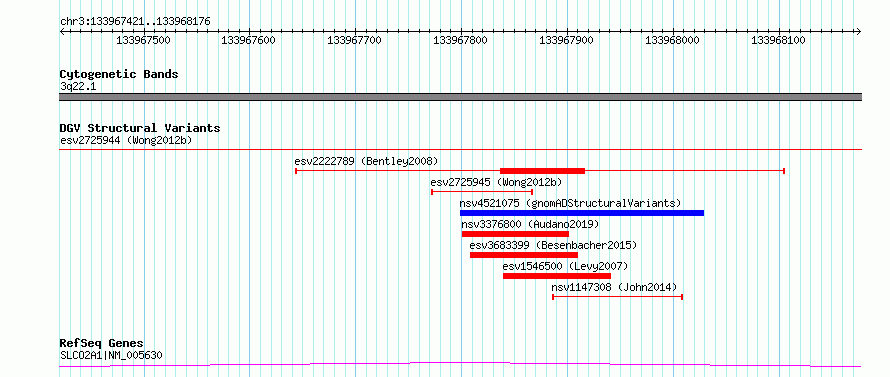Select the esv2725945 thin red bracket feature

(482, 192)
